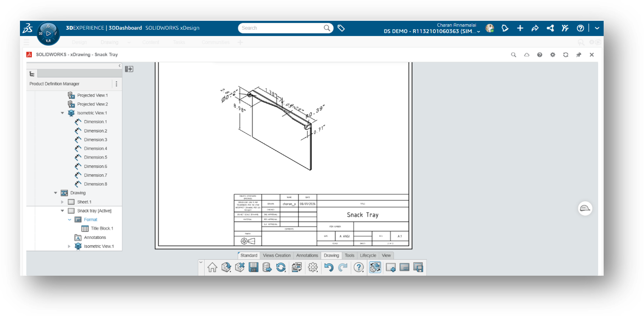644x316 pixels.
Task: Collapse the left panel with chevron
Action: click(119, 66)
